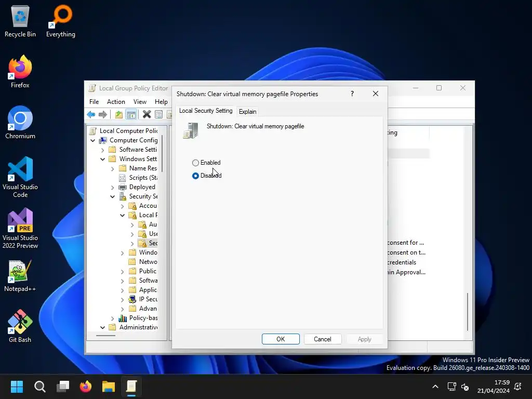This screenshot has width=532, height=399.
Task: Click the notification bell tray icon
Action: click(x=518, y=387)
